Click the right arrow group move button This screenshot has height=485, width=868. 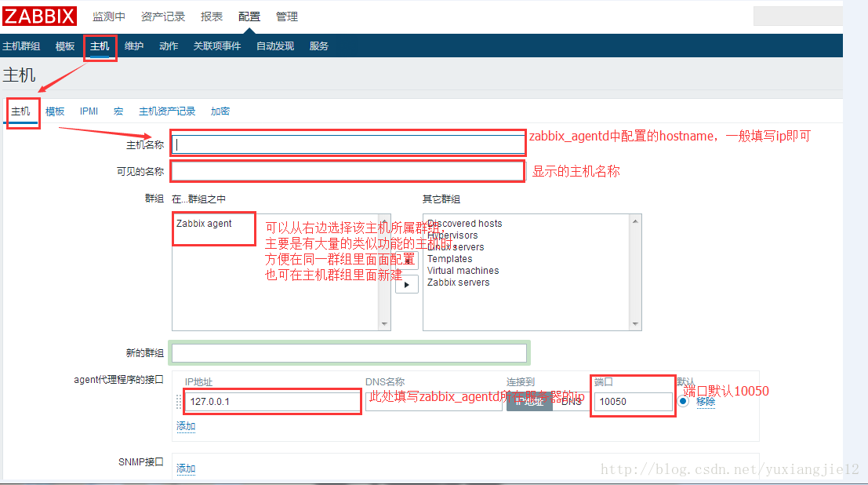point(407,284)
